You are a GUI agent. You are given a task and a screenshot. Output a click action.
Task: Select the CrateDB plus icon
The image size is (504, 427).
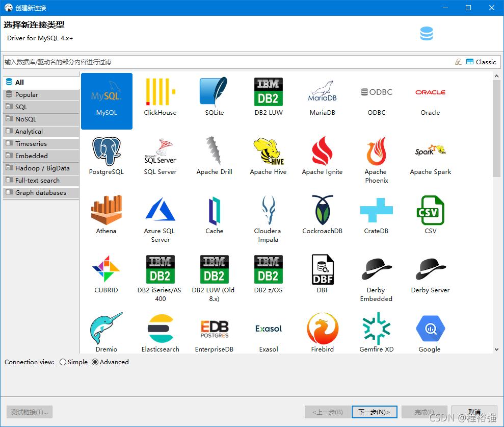[377, 210]
